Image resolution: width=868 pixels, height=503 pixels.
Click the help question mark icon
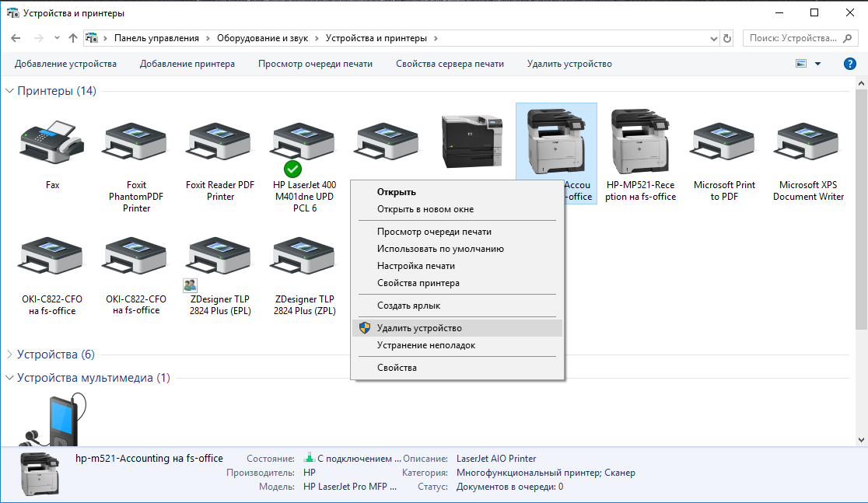(x=850, y=64)
